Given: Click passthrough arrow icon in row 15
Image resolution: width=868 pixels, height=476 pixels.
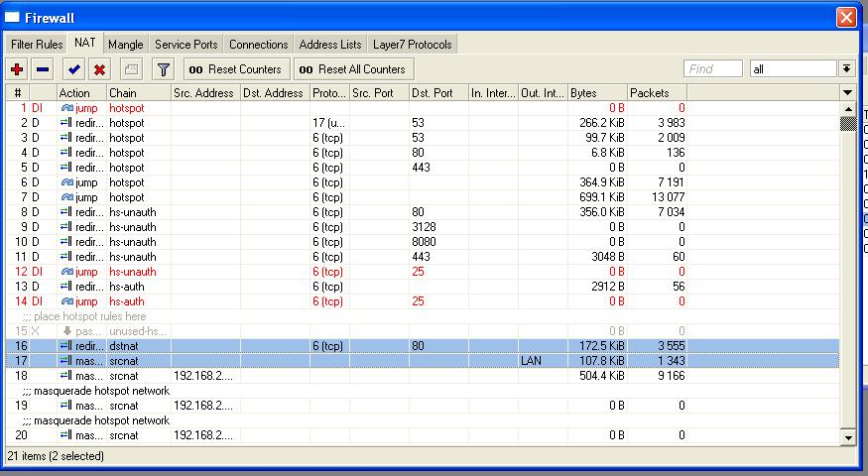Looking at the screenshot, I should click(67, 331).
